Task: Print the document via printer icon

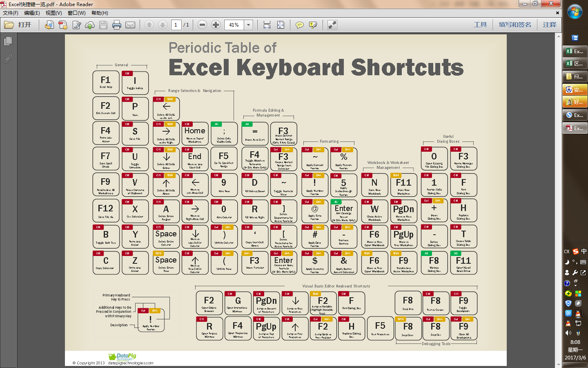Action: pos(117,25)
